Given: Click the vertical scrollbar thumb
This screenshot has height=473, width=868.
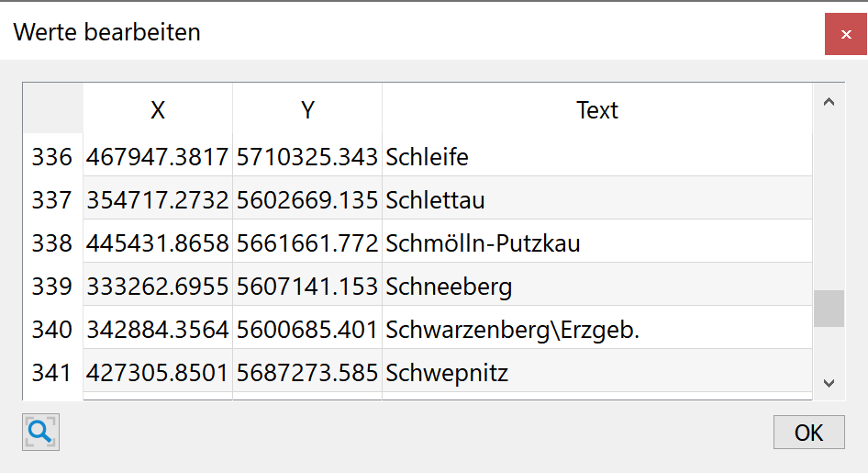Looking at the screenshot, I should 829,309.
